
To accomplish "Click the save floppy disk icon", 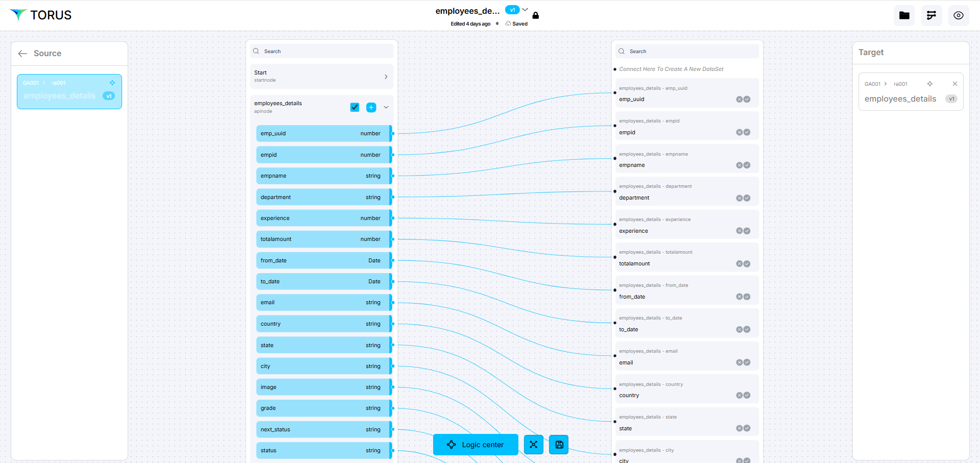I will pyautogui.click(x=559, y=445).
